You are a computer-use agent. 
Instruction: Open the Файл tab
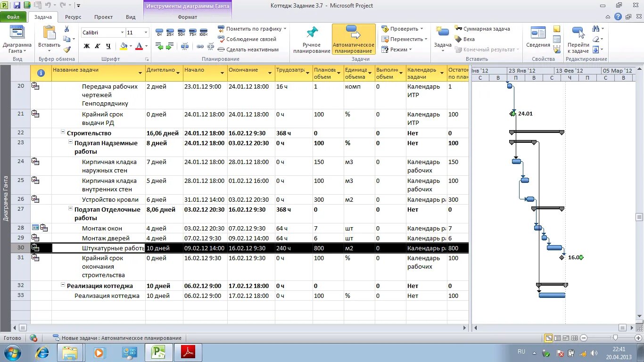tap(13, 17)
